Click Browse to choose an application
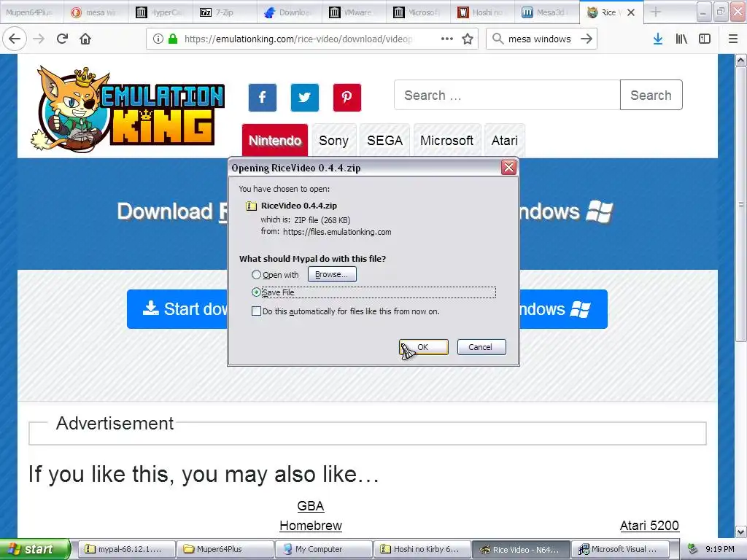Viewport: 747px width, 560px height. 332,274
